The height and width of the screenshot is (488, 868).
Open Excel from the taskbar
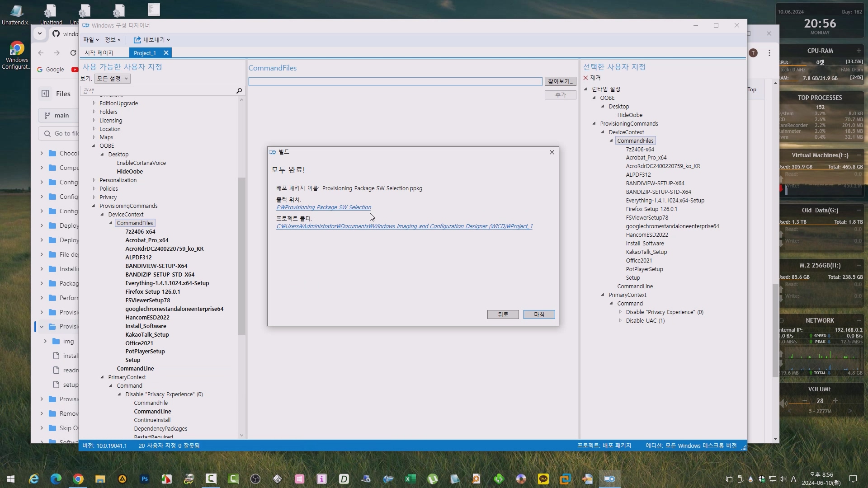click(410, 479)
